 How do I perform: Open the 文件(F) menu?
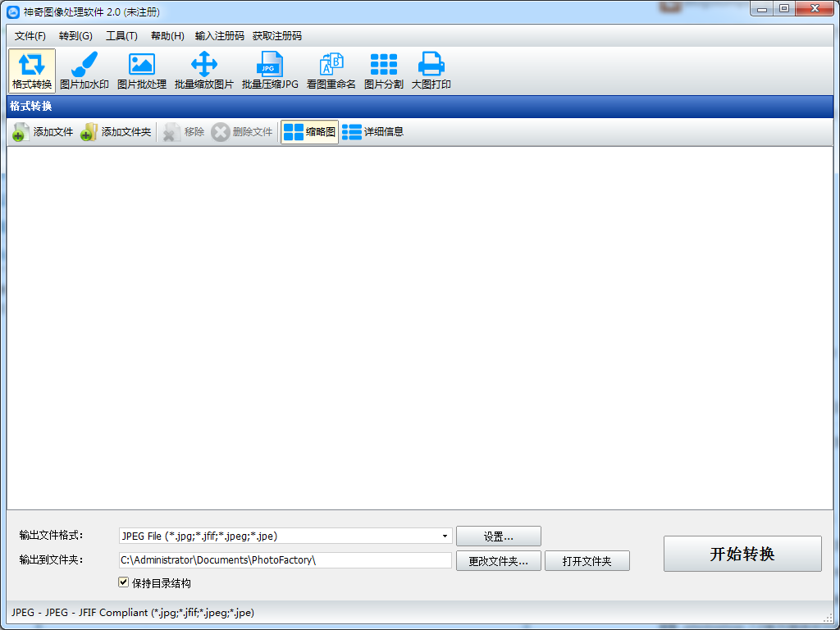(30, 36)
